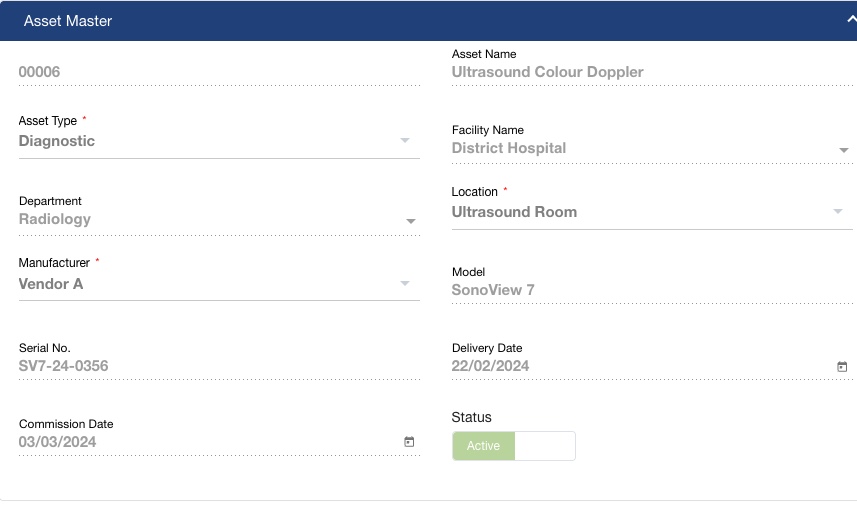Viewport: 857px width, 505px height.
Task: Expand the Department dropdown arrow
Action: click(411, 221)
